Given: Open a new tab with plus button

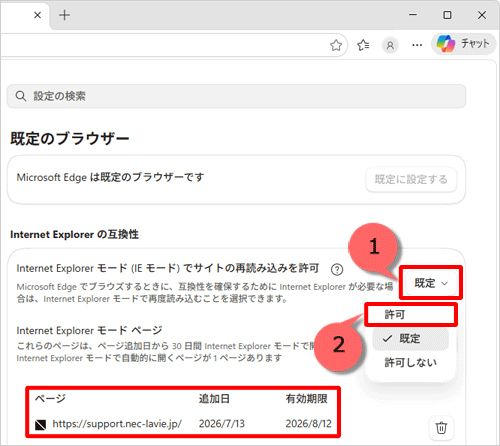Looking at the screenshot, I should 64,15.
